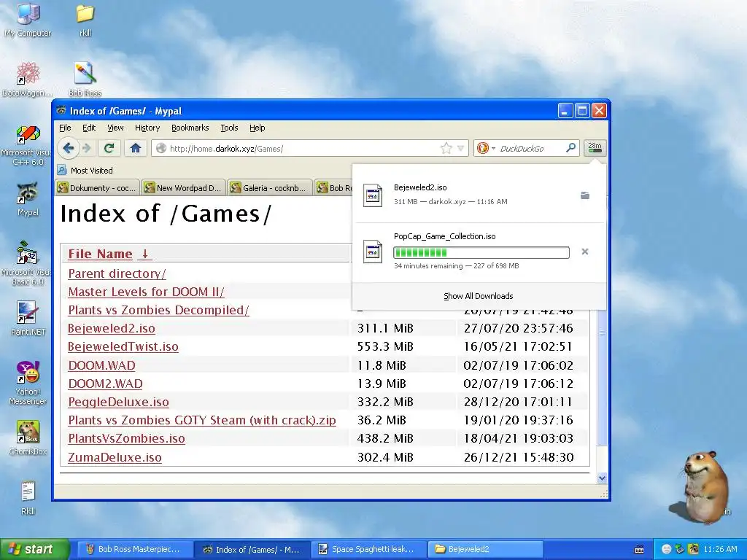
Task: Open the Parent directory/ link
Action: [117, 273]
